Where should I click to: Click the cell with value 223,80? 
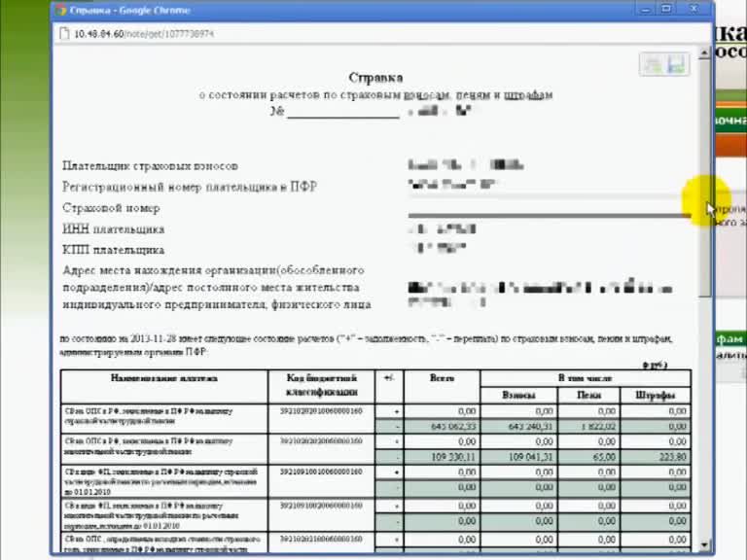pos(656,457)
